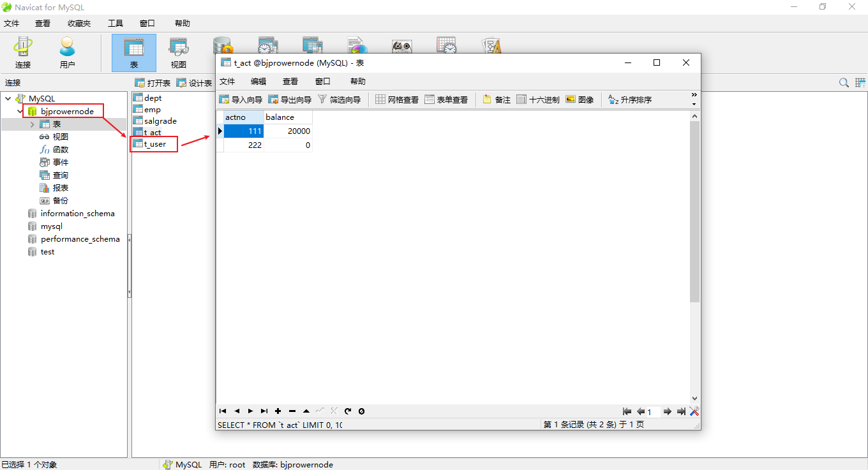Select 视图 views node in tree
Screen dimensions: 868x470
click(x=54, y=137)
